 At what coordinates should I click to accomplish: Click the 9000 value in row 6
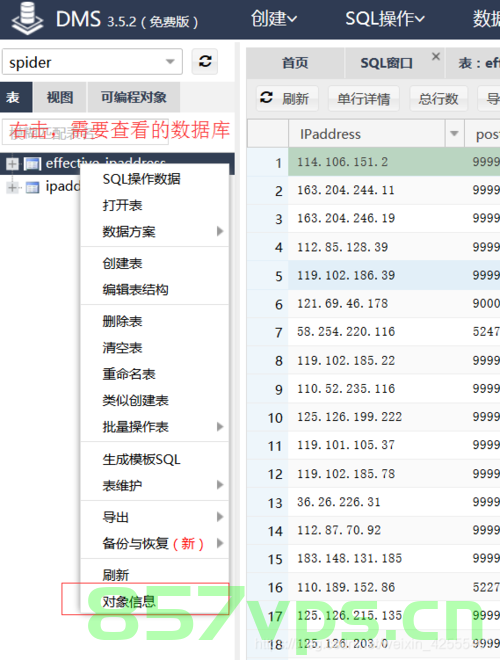pos(486,303)
